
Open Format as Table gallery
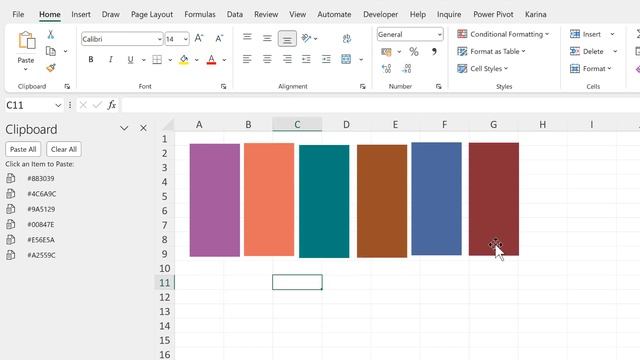[491, 51]
